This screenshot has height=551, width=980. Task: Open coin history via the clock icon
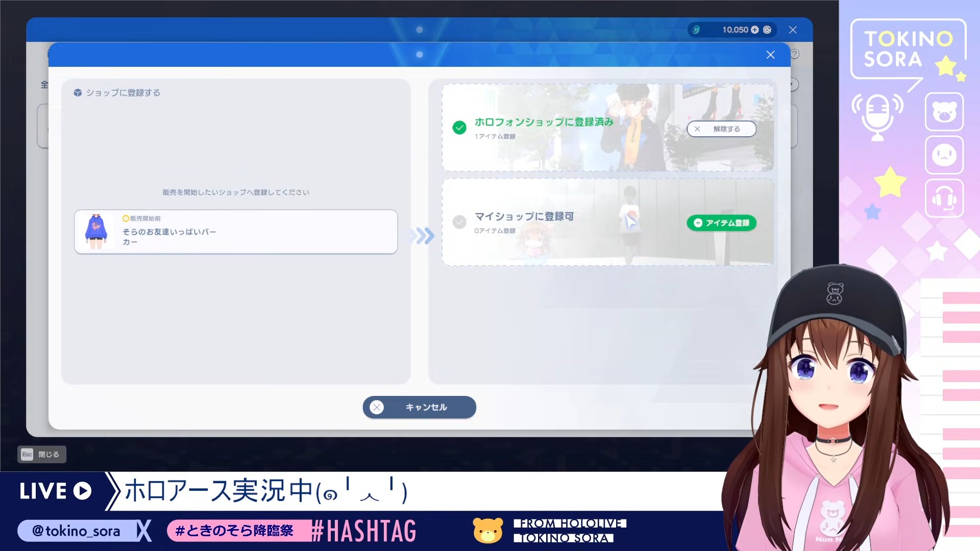(767, 30)
